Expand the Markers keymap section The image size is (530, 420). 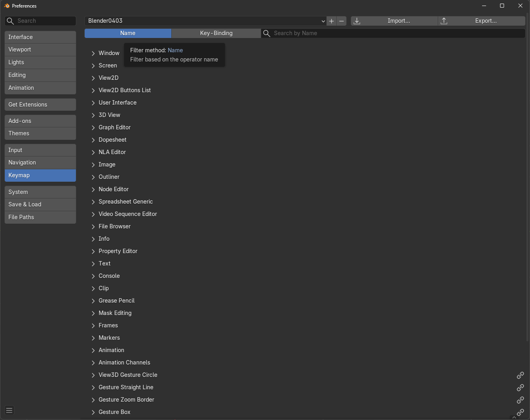[x=93, y=338]
